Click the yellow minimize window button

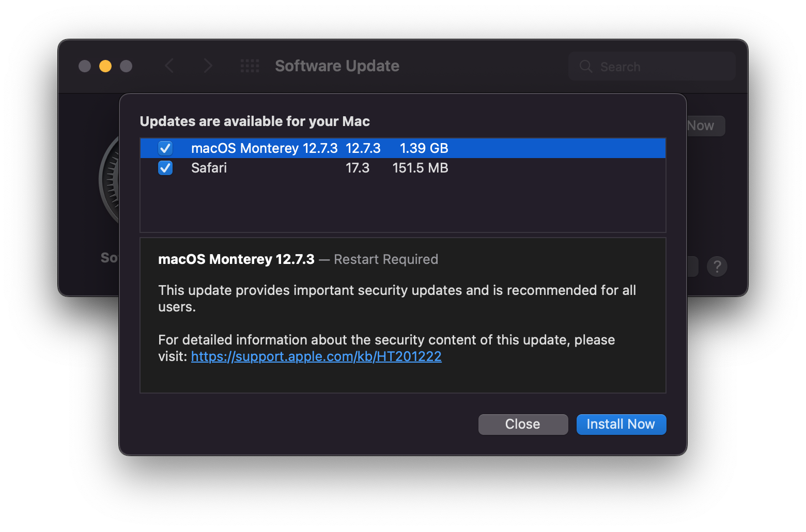(105, 66)
